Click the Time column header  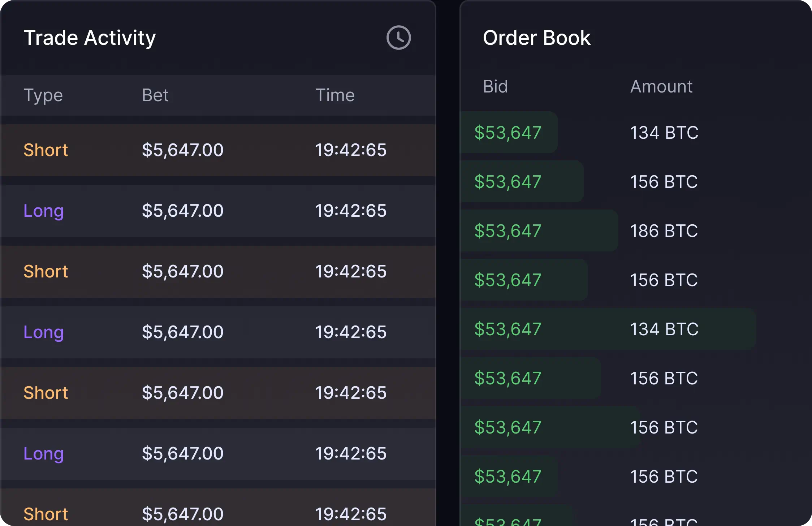(x=335, y=95)
